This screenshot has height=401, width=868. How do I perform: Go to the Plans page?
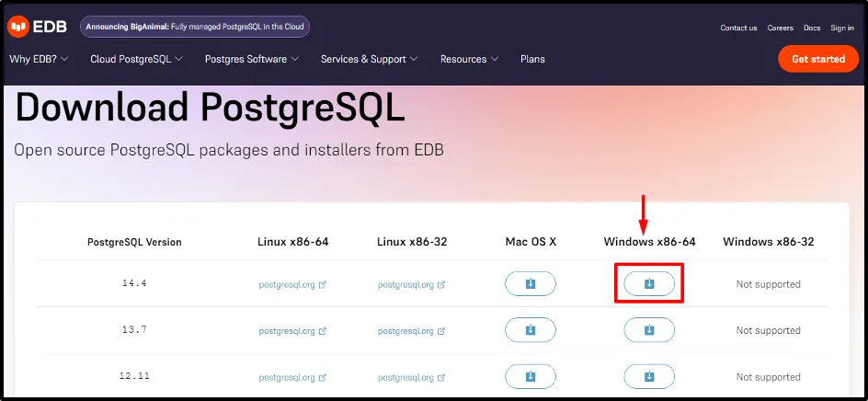[532, 59]
